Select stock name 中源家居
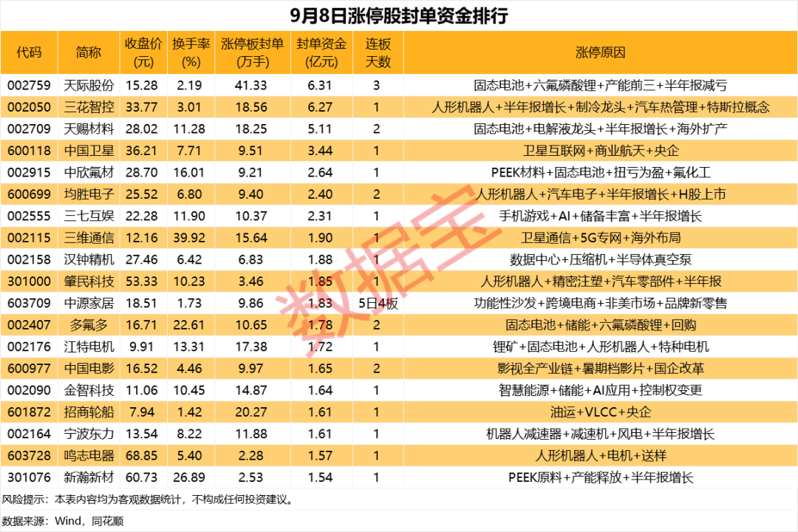 coord(89,303)
